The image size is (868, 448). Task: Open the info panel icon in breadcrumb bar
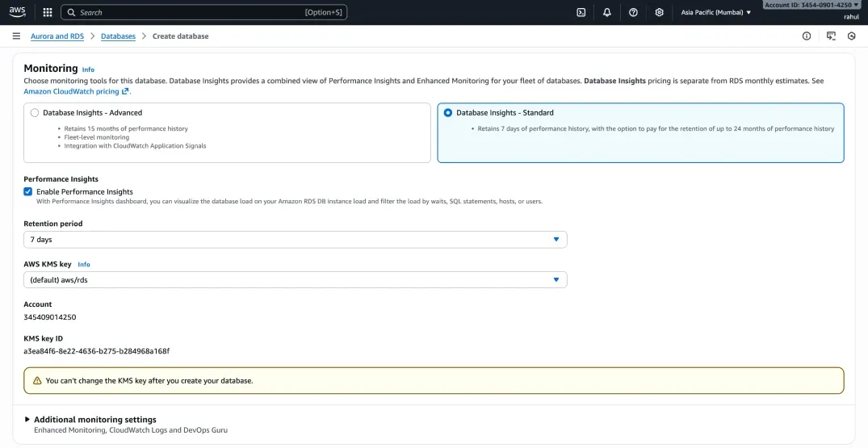(806, 36)
